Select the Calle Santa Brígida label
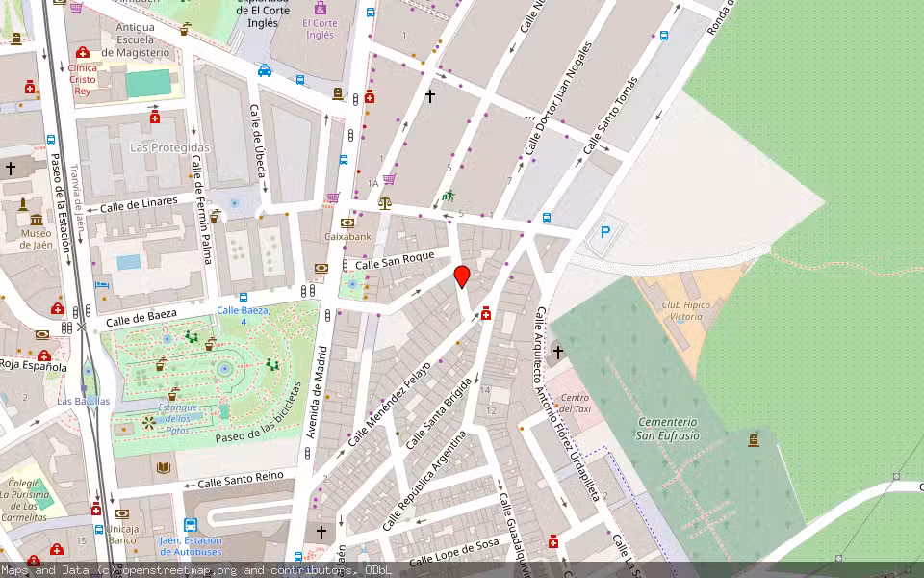This screenshot has width=924, height=578. pyautogui.click(x=439, y=413)
